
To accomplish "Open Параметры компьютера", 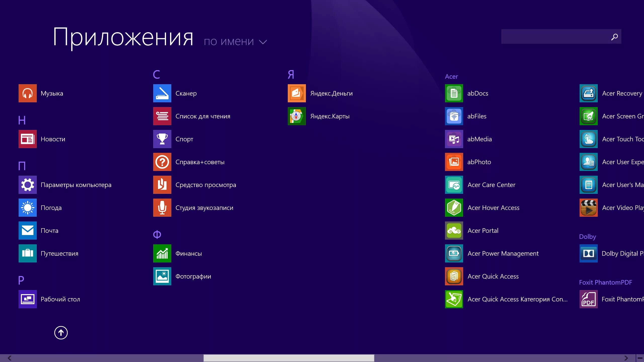I will [76, 185].
